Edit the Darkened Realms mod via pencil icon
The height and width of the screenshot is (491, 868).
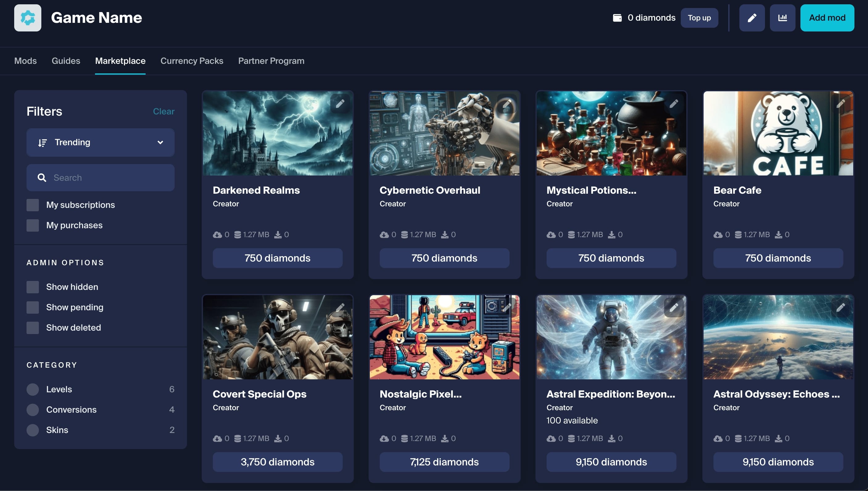pos(340,104)
